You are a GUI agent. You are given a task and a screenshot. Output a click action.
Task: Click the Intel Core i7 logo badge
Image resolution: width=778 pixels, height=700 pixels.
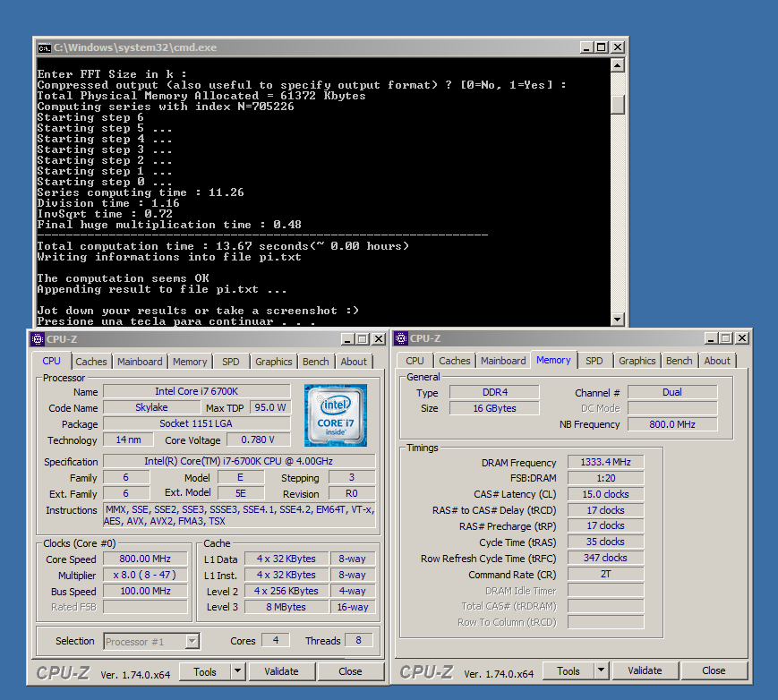(336, 415)
